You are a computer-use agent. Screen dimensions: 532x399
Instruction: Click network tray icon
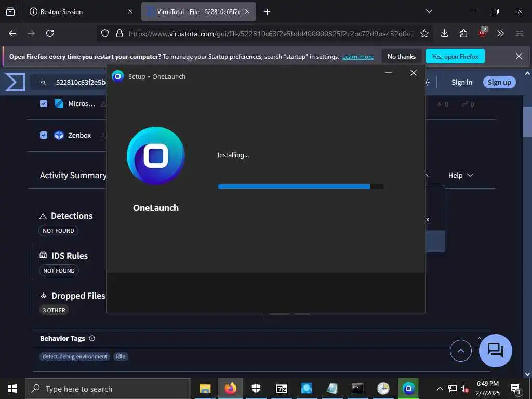(x=453, y=389)
